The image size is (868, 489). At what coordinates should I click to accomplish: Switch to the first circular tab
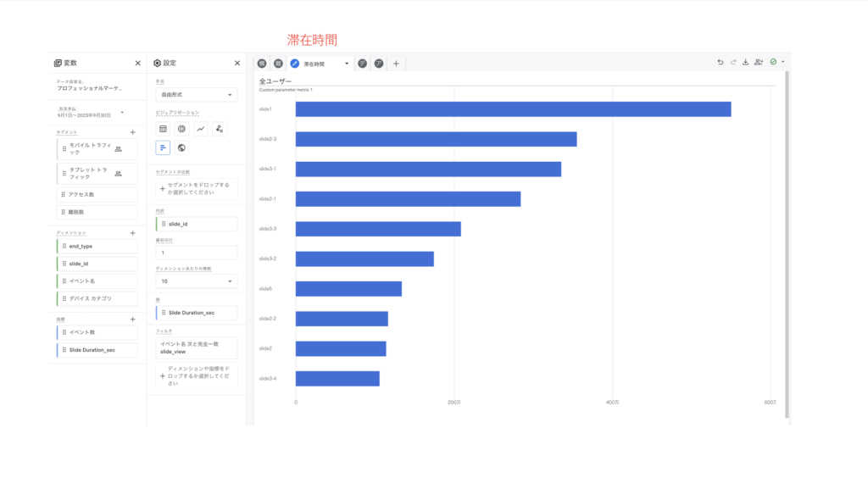pos(262,64)
